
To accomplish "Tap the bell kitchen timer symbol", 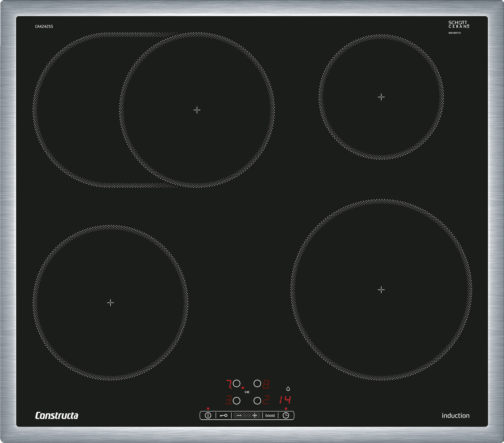I will pyautogui.click(x=288, y=389).
